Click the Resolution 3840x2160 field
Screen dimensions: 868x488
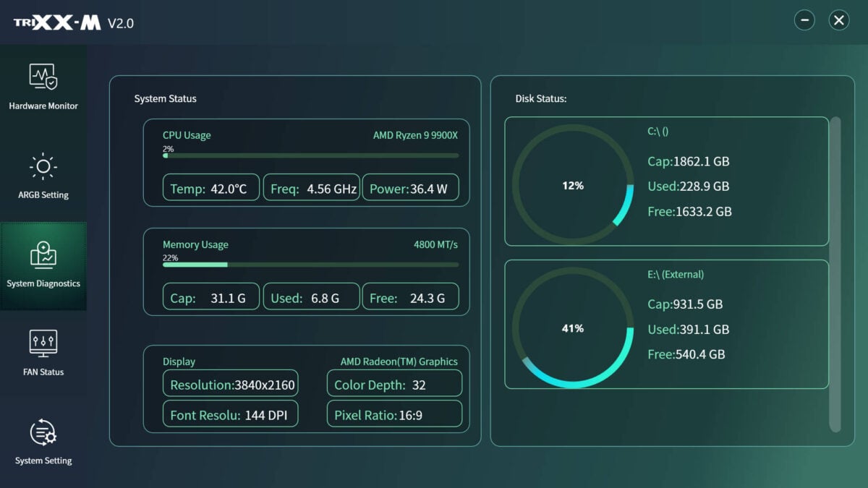[230, 383]
